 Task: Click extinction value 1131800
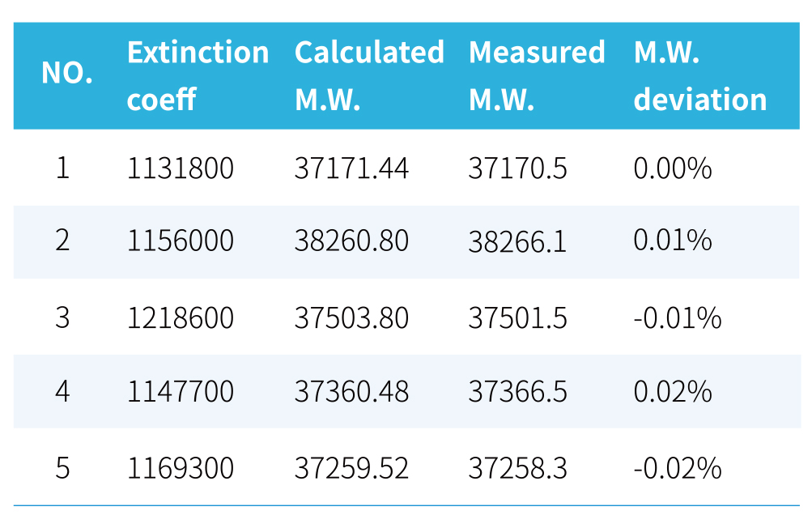tap(180, 168)
